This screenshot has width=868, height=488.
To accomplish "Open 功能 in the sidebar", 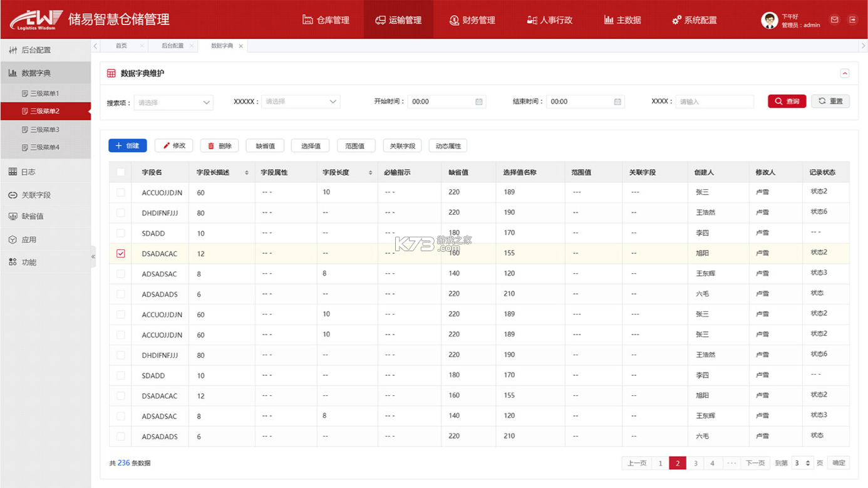I will tap(45, 262).
